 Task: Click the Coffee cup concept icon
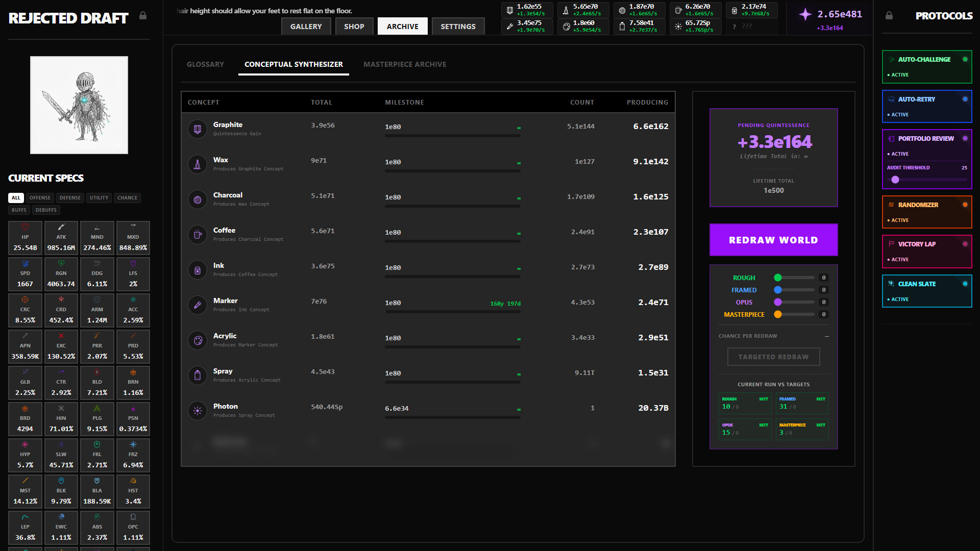click(198, 234)
